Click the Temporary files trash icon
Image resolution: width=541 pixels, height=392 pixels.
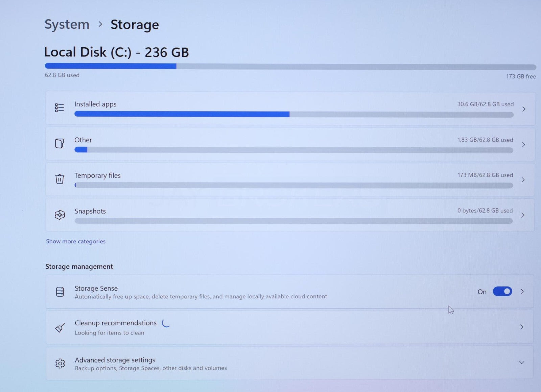(x=60, y=179)
